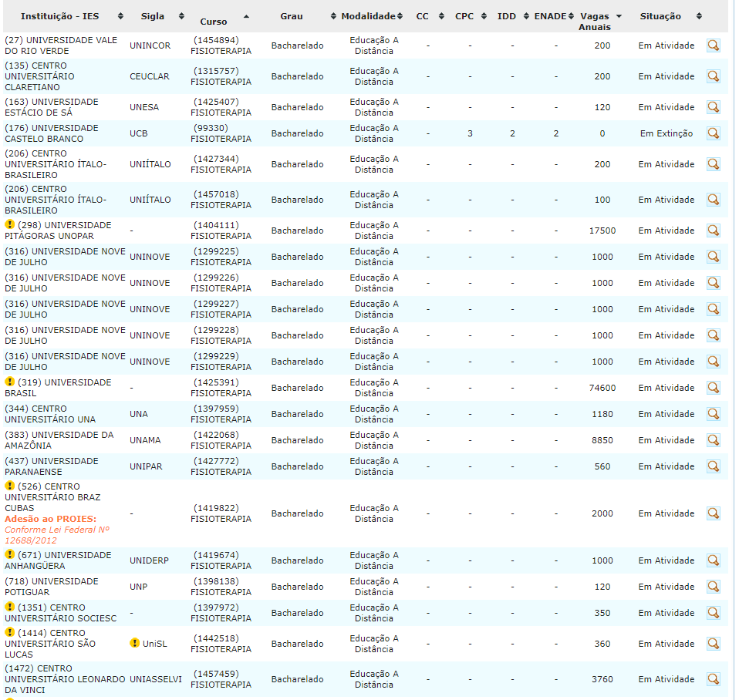The width and height of the screenshot is (739, 700).
Task: Click magnifier for Centro Universitário Braz Cubas
Action: (713, 513)
